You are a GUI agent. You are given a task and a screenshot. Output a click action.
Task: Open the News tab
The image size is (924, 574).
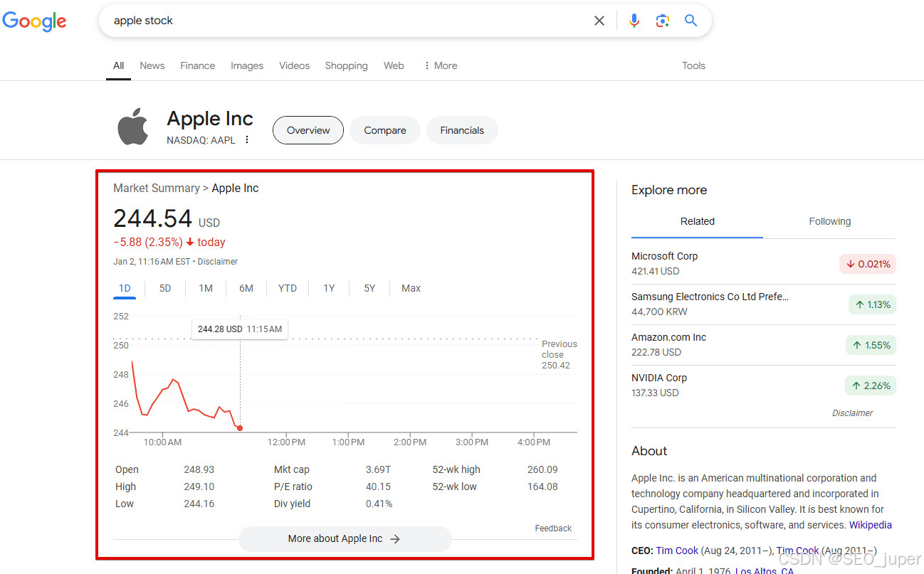tap(152, 65)
